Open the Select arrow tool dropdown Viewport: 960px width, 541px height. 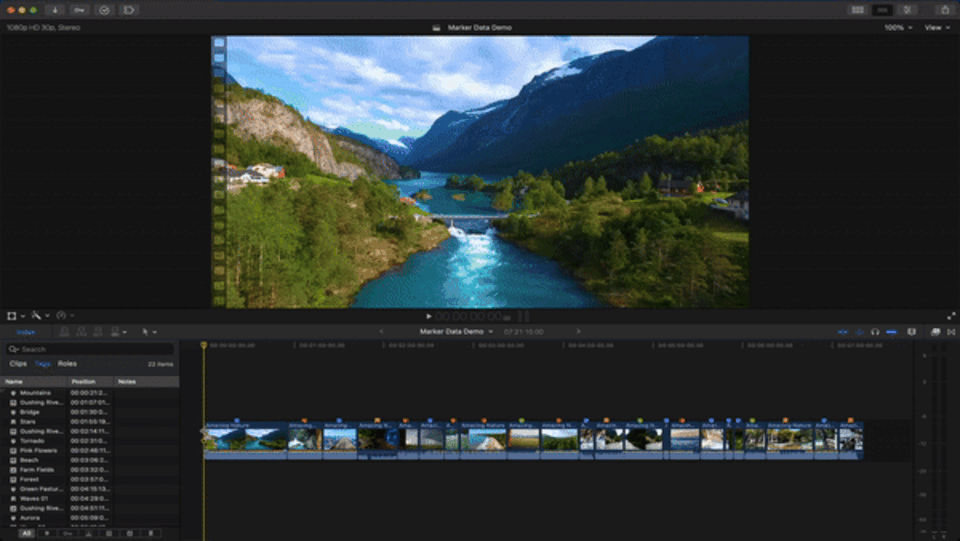click(149, 332)
